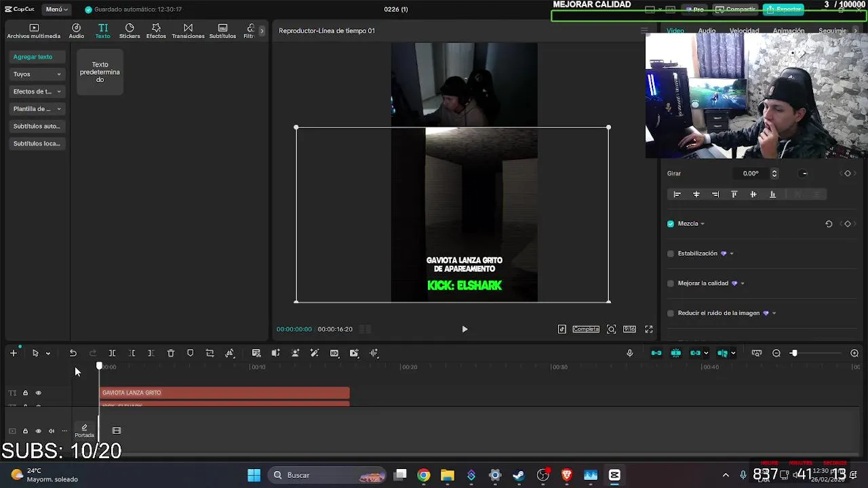Open the Stickers tab
Screen dimensions: 868x488
click(130, 31)
